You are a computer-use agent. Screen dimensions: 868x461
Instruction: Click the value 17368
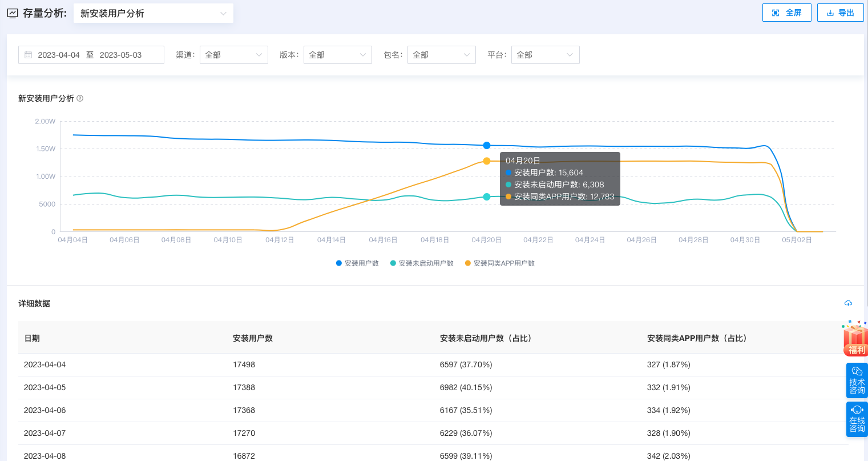244,410
